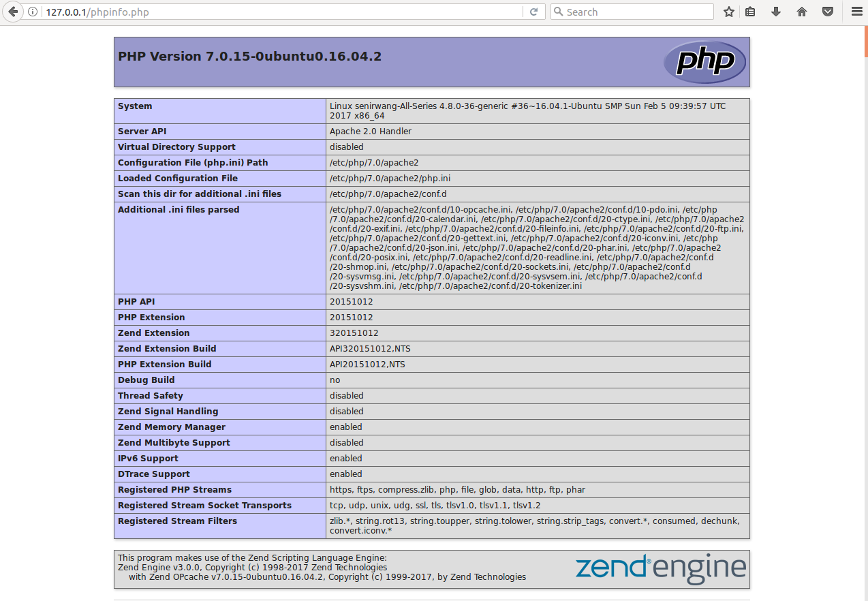Select the Apache 2.0 Handler value
Image resolution: width=868 pixels, height=601 pixels.
pyautogui.click(x=371, y=132)
